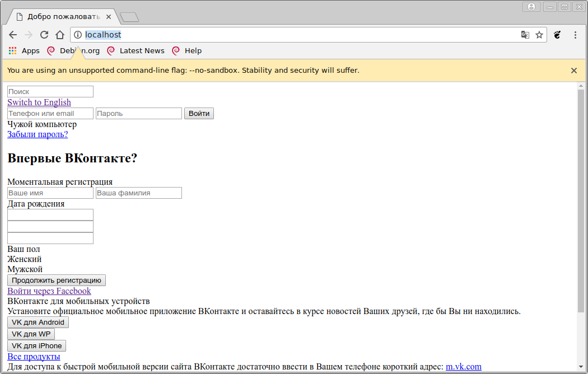The width and height of the screenshot is (588, 374).
Task: Go to the browser home page
Action: coord(60,35)
